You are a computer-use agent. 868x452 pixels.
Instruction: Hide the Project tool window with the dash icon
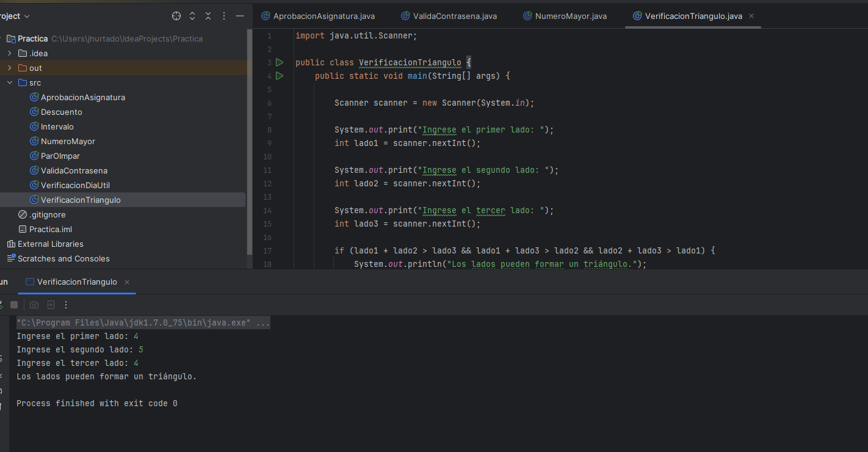tap(240, 16)
